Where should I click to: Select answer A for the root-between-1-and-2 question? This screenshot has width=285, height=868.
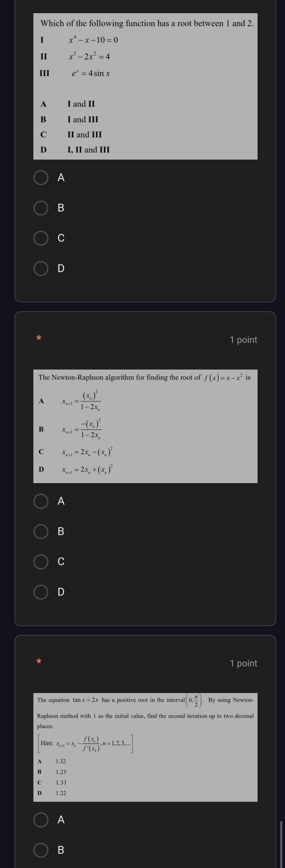pos(41,178)
